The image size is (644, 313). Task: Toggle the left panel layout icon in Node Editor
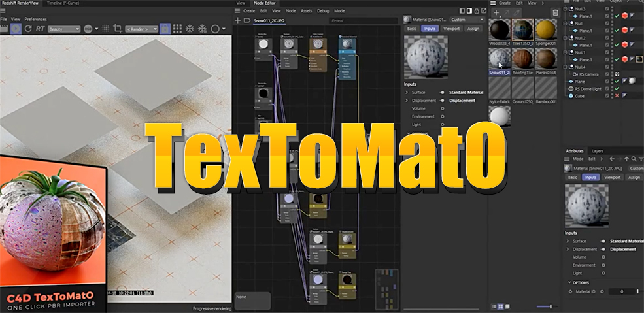[x=462, y=11]
